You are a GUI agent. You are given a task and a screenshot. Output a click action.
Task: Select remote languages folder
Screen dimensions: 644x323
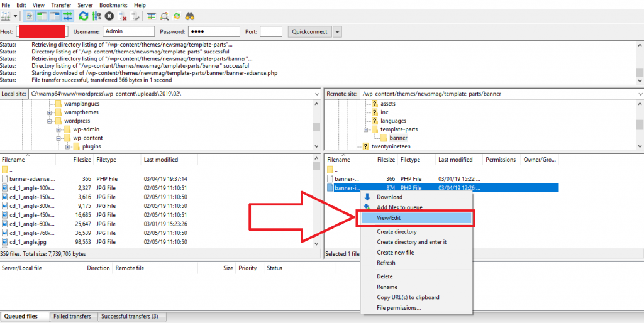coord(393,121)
